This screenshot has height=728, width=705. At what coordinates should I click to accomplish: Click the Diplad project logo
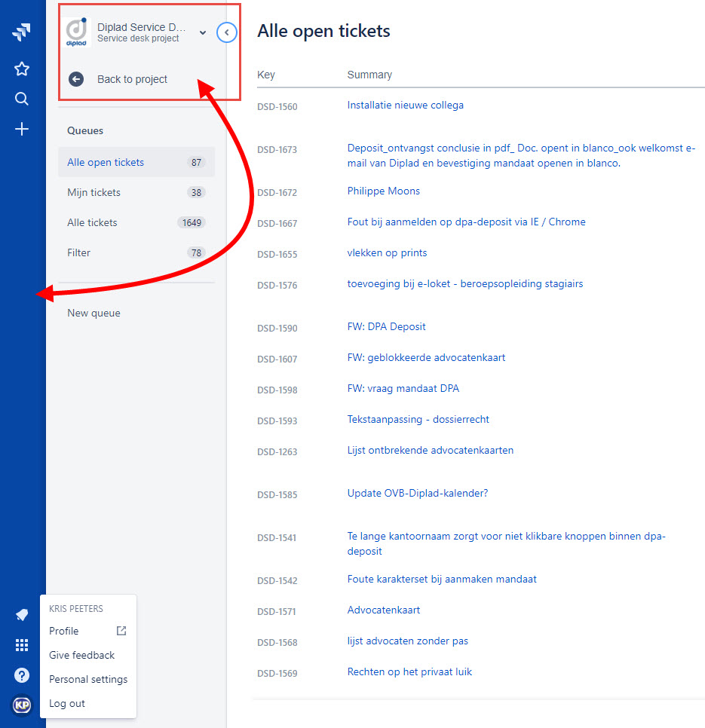pos(77,32)
